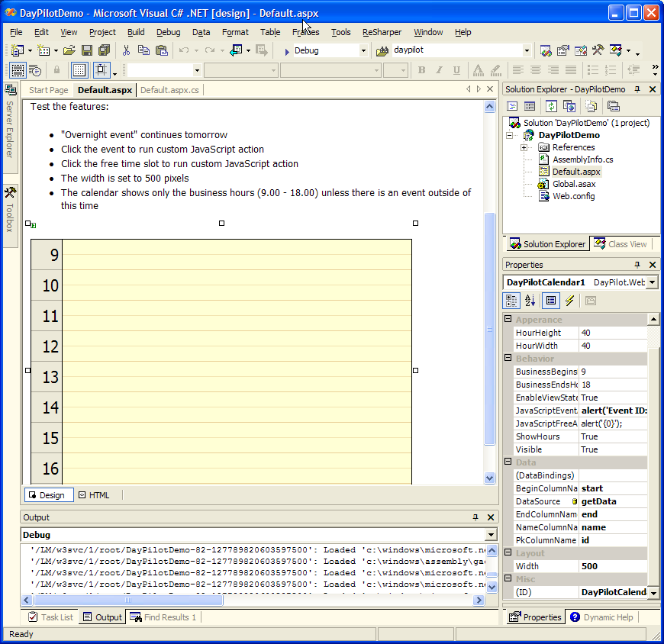664x644 pixels.
Task: Click the Italic formatting icon
Action: click(x=439, y=70)
